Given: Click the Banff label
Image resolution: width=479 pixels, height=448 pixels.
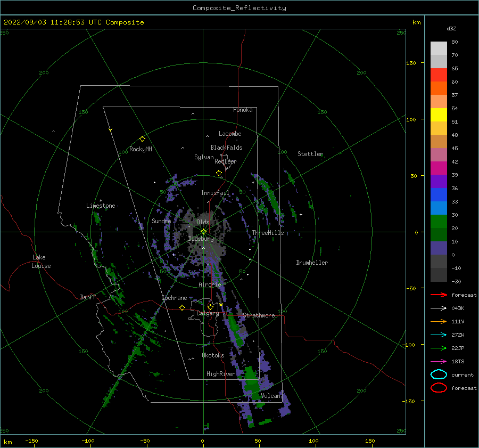Looking at the screenshot, I should 88,297.
